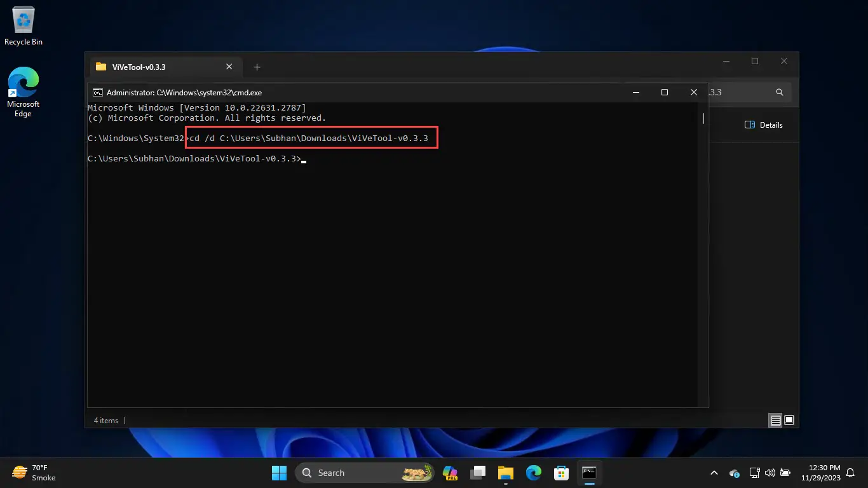This screenshot has width=868, height=488.
Task: Open File Explorer from the taskbar
Action: click(x=506, y=473)
